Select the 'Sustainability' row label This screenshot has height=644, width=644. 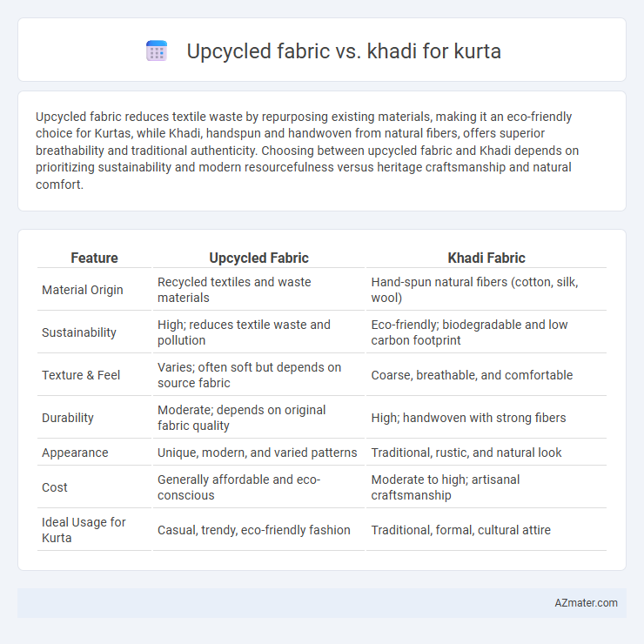pos(79,332)
